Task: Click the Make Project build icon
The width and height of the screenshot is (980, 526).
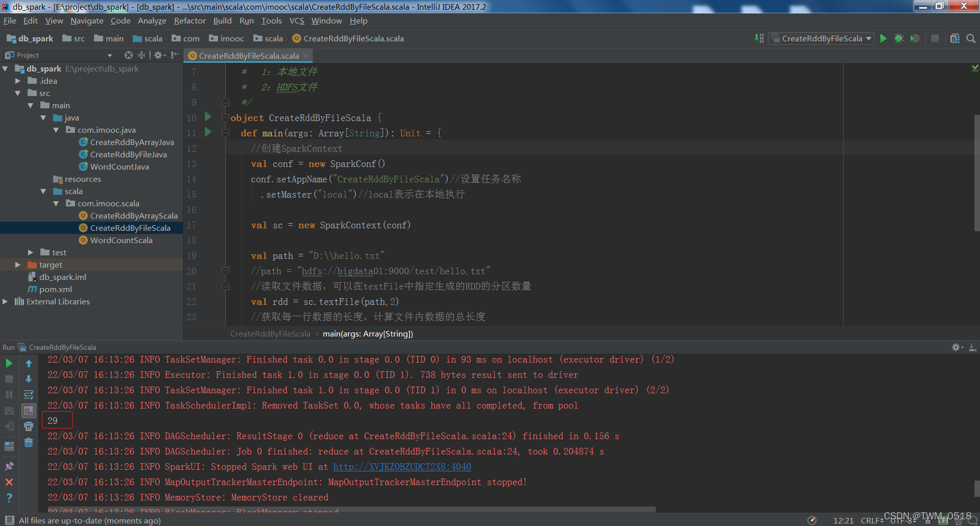Action: coord(759,38)
